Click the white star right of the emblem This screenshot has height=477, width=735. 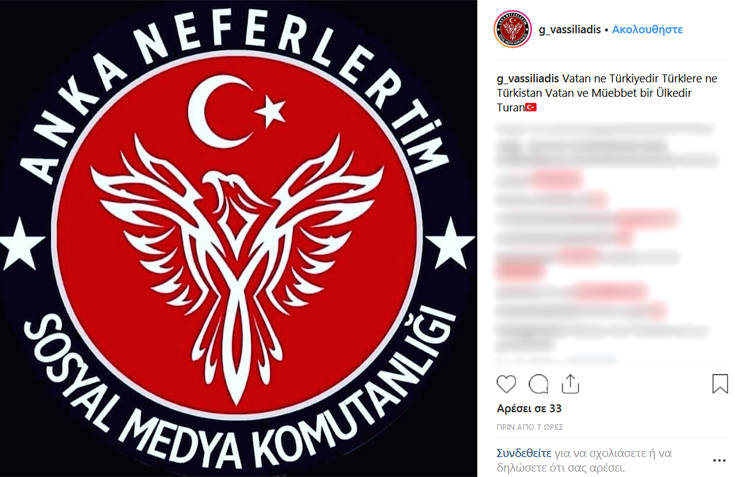[450, 244]
